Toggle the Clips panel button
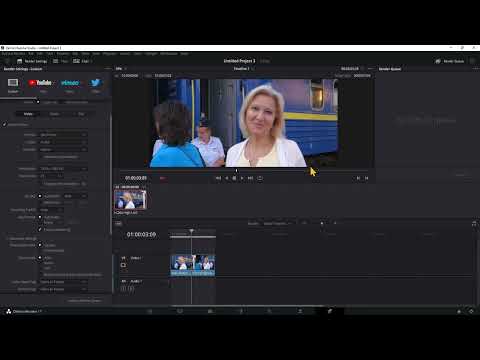The height and width of the screenshot is (360, 480). [x=82, y=61]
